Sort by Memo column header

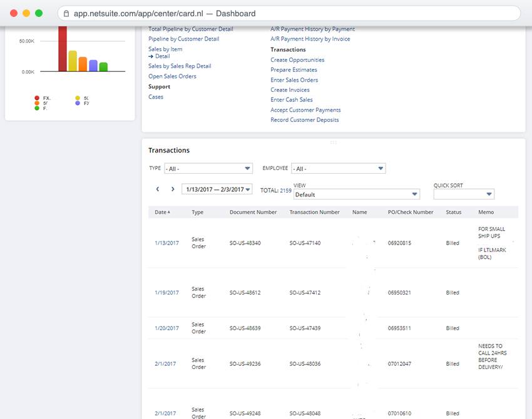486,212
